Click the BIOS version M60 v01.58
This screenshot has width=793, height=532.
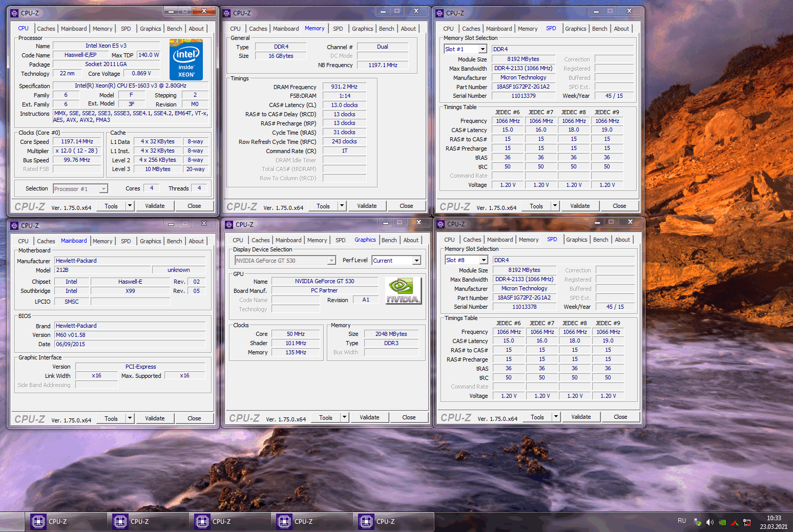tap(130, 335)
